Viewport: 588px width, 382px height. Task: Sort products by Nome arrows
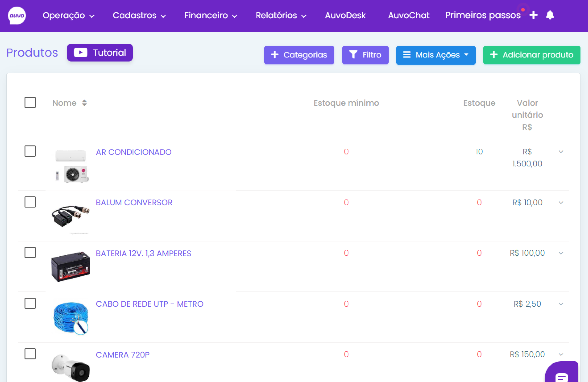pos(84,103)
